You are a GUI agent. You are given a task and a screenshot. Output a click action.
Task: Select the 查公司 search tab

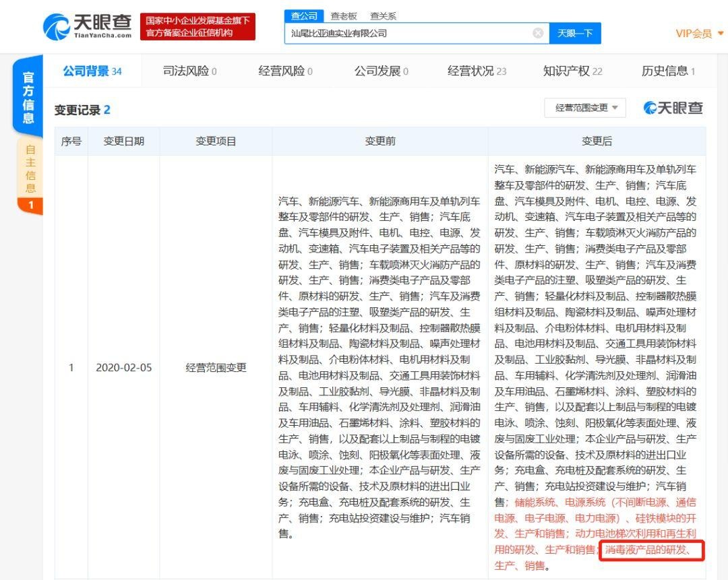point(304,16)
